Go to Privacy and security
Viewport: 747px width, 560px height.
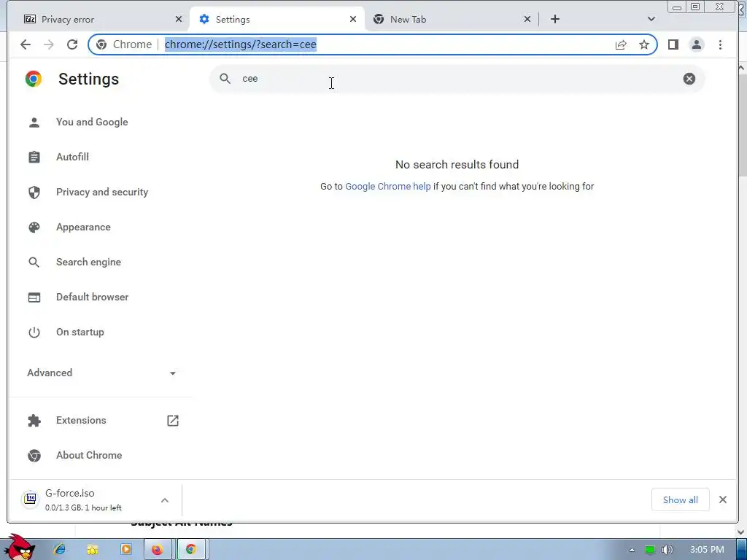coord(101,192)
